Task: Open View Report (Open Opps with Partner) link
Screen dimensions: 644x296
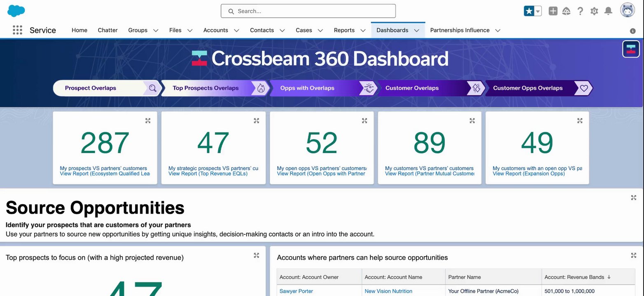Action: (321, 173)
